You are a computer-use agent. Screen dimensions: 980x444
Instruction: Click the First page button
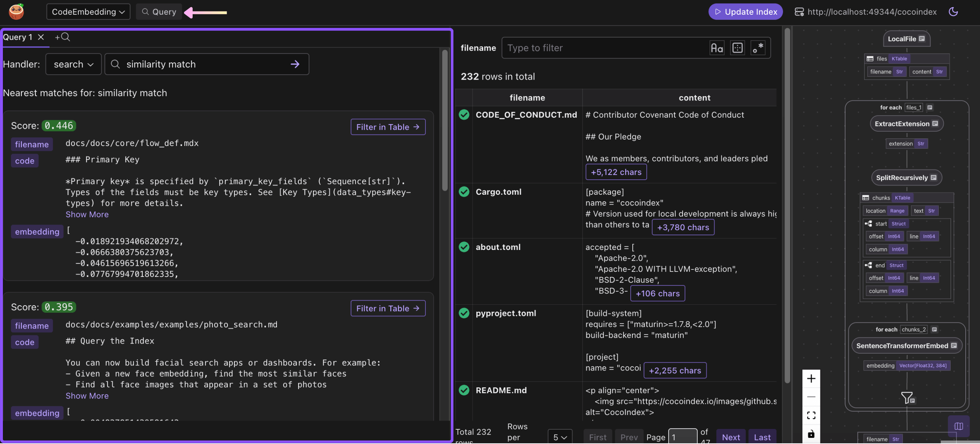pyautogui.click(x=598, y=438)
